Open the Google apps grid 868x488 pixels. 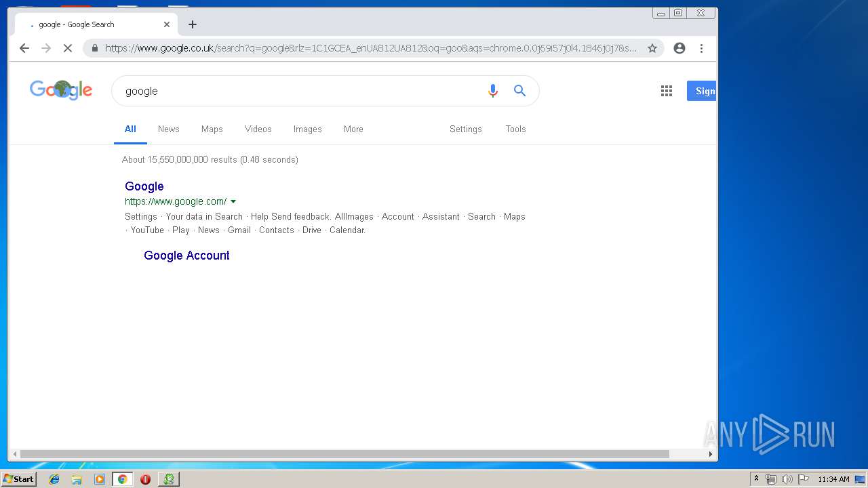[667, 91]
